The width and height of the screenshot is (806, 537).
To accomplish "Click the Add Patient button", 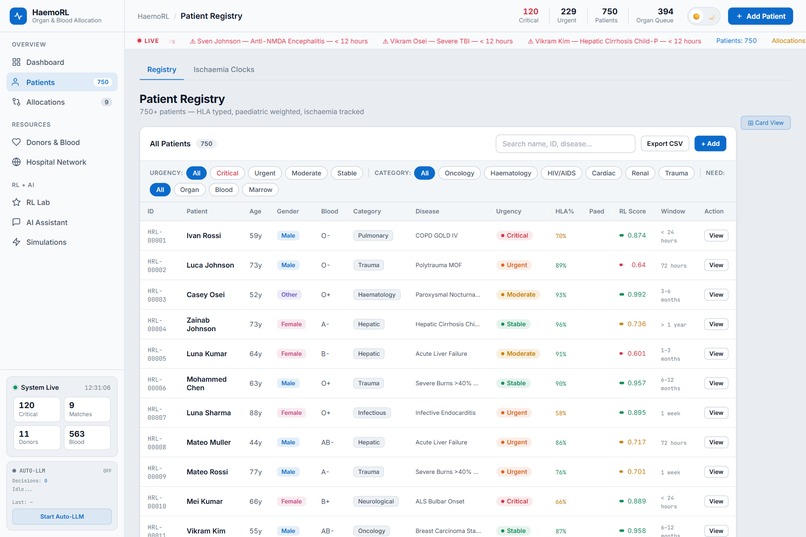I will 760,16.
